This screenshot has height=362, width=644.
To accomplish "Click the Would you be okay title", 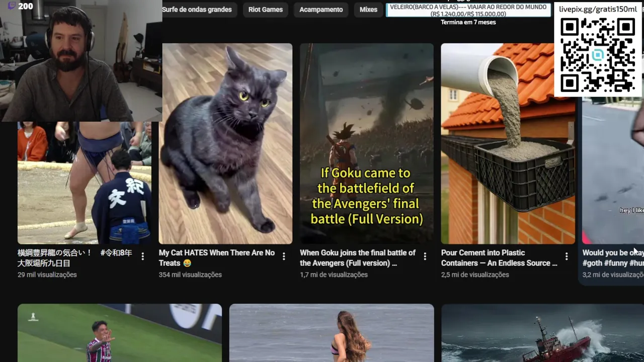I will pyautogui.click(x=613, y=258).
